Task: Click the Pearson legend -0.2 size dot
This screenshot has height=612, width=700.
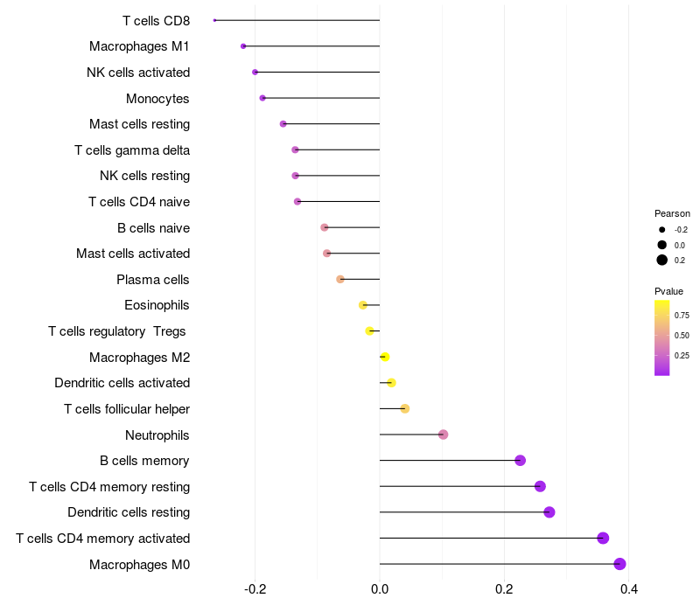Action: tap(662, 230)
